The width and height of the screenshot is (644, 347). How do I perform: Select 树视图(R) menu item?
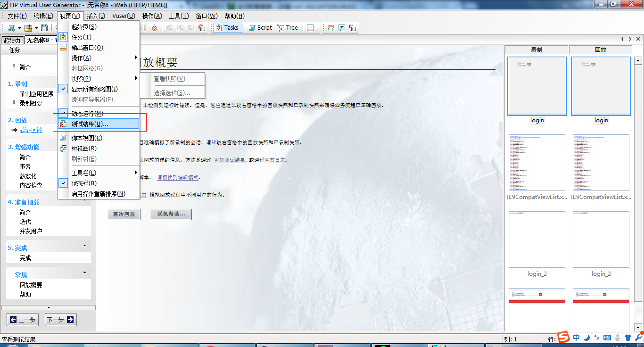pos(99,149)
